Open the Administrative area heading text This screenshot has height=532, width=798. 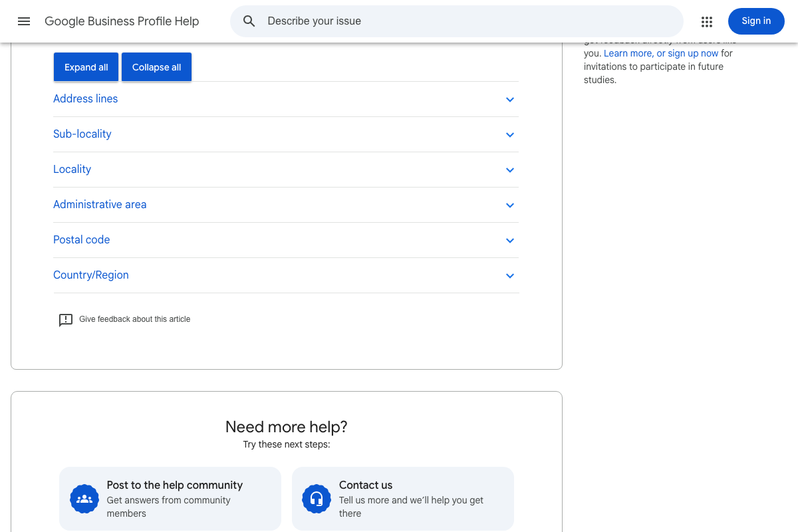tap(100, 205)
